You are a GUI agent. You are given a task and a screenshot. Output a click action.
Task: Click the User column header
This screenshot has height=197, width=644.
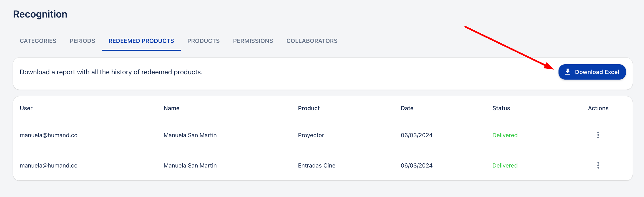coord(26,108)
